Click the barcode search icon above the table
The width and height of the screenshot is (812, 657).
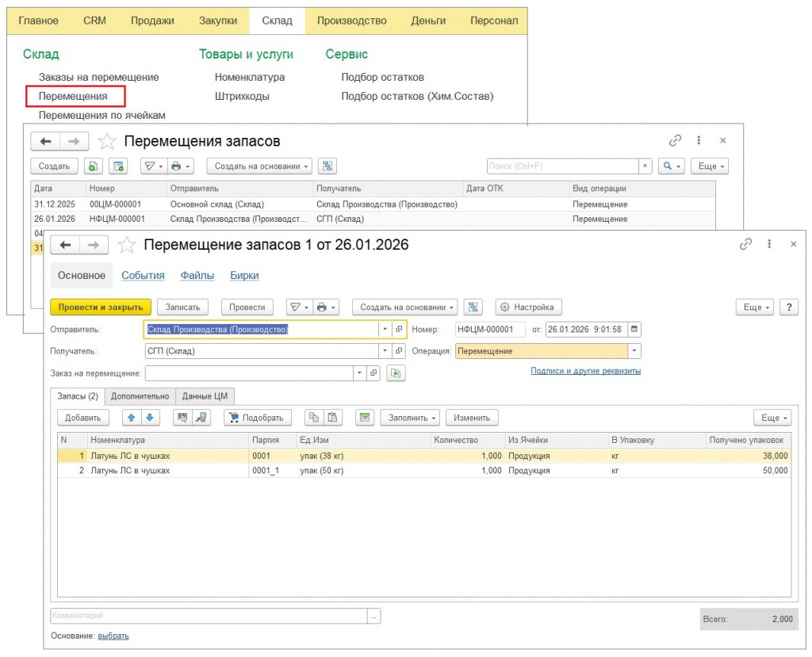tap(183, 418)
